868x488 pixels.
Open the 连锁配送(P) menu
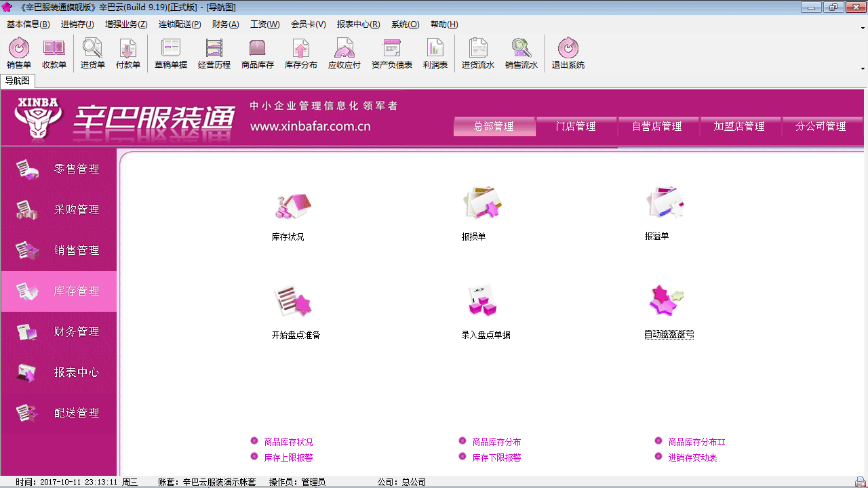coord(180,24)
